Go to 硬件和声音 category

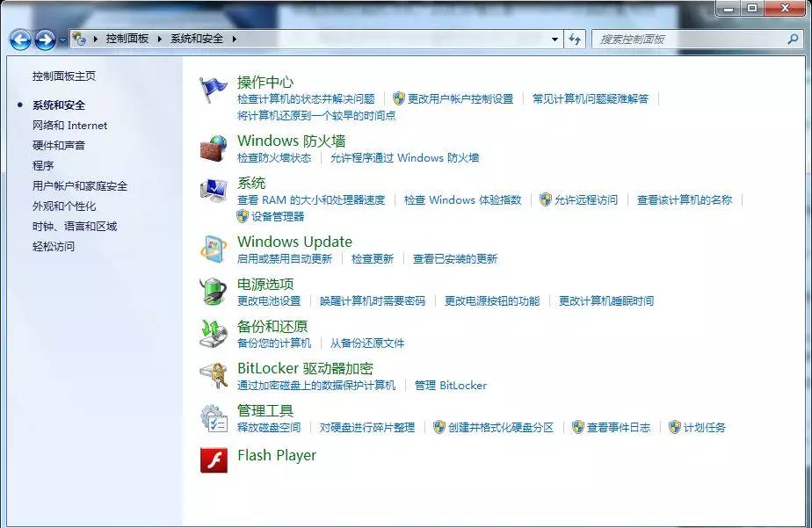tap(59, 146)
